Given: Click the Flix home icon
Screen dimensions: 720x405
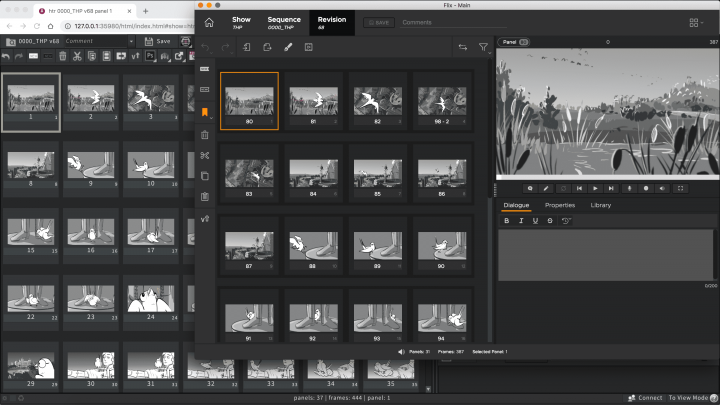Looking at the screenshot, I should [x=208, y=22].
